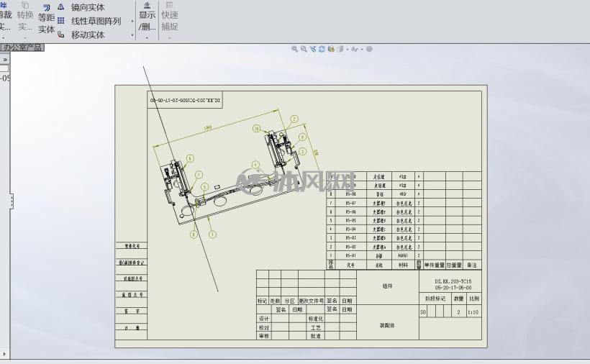Select the Offset Entities (等距实体) tool
The width and height of the screenshot is (590, 364).
pyautogui.click(x=46, y=19)
